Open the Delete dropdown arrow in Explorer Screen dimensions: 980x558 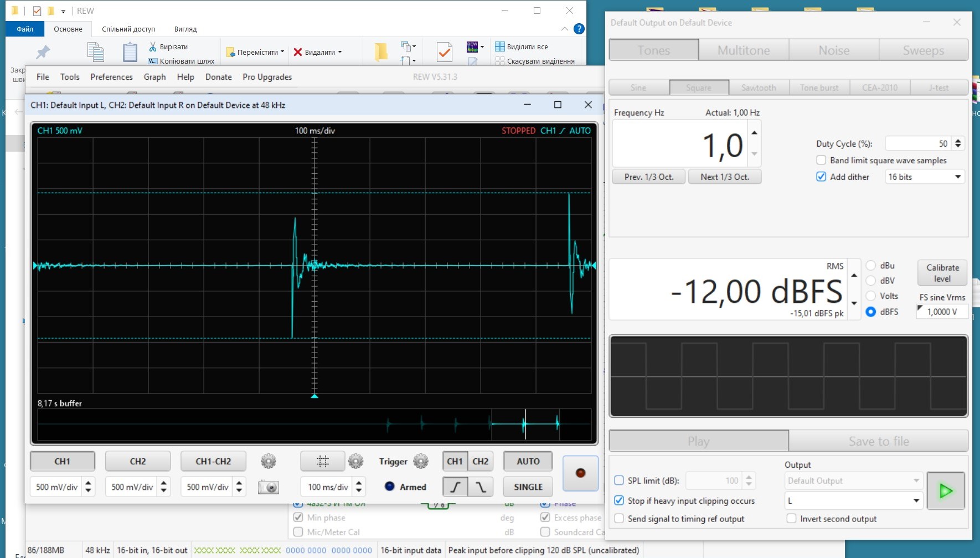click(x=340, y=52)
